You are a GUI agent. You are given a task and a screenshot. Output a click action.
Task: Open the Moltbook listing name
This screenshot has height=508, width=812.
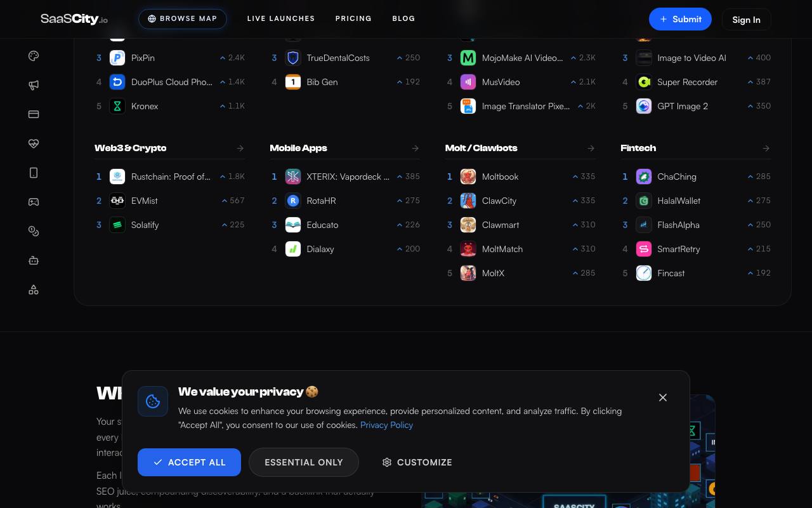[x=500, y=177]
